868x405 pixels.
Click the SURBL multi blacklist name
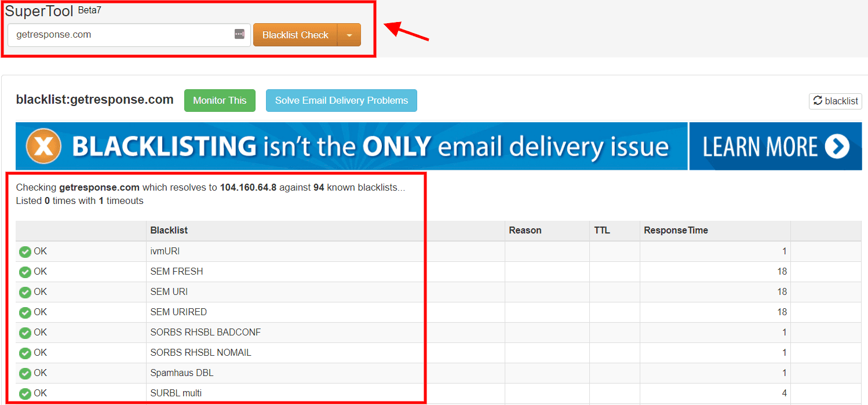tap(176, 393)
